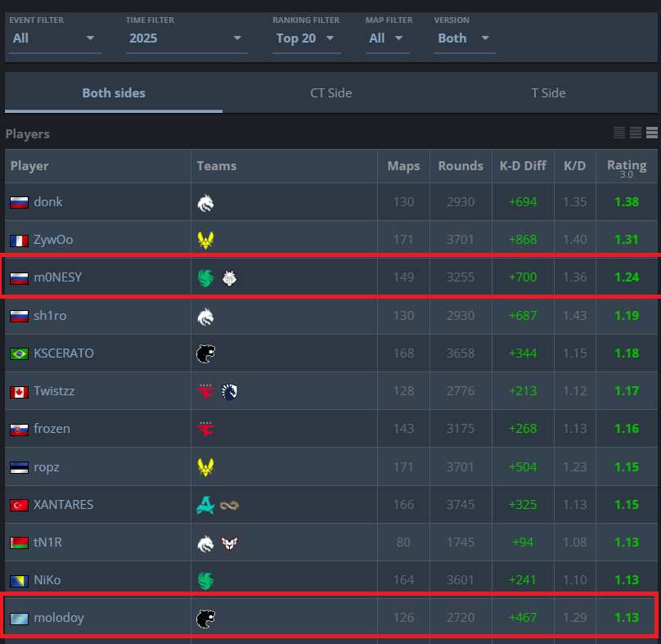Click the Turkish flag next to XANTARES
The height and width of the screenshot is (644, 661).
(x=20, y=505)
